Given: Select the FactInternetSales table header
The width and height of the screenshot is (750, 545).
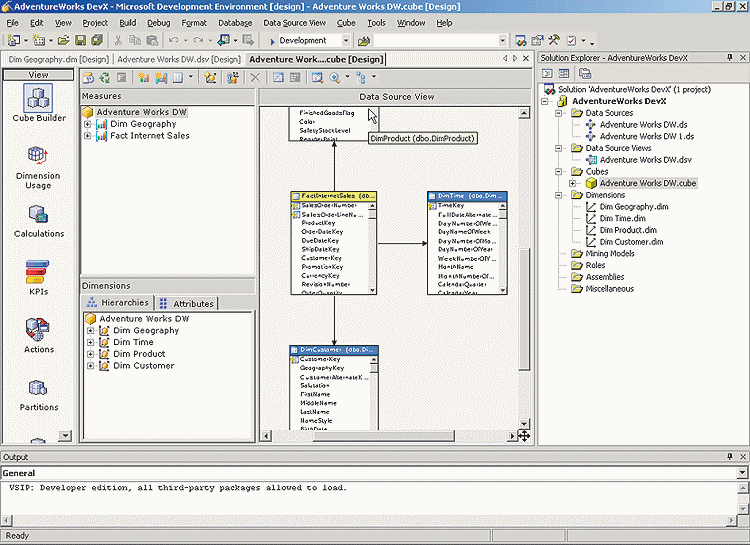Looking at the screenshot, I should (x=333, y=196).
